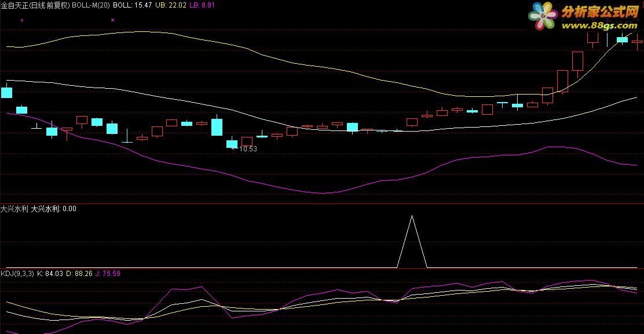Viewport: 644px width, 334px height.
Task: Select the 大兴水利 indicator name label
Action: pos(14,209)
